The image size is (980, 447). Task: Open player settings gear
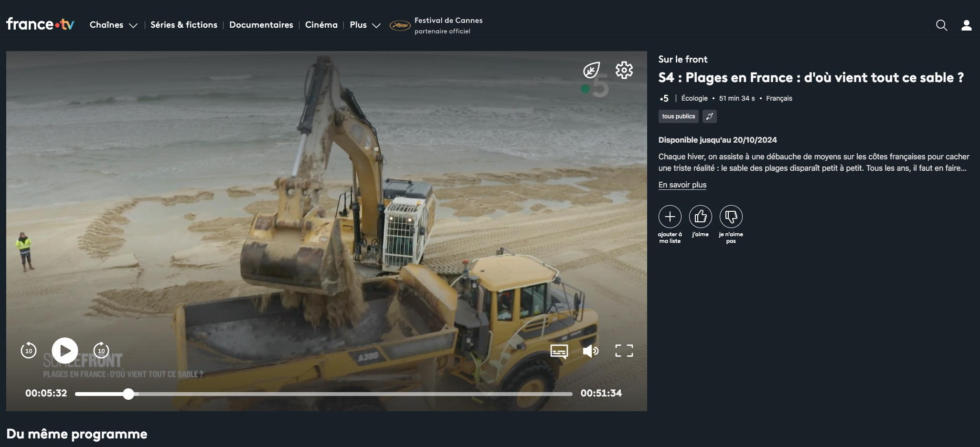point(624,70)
